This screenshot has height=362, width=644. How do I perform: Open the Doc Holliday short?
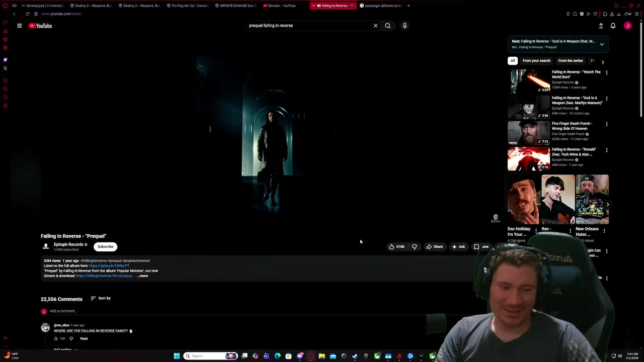(x=524, y=200)
